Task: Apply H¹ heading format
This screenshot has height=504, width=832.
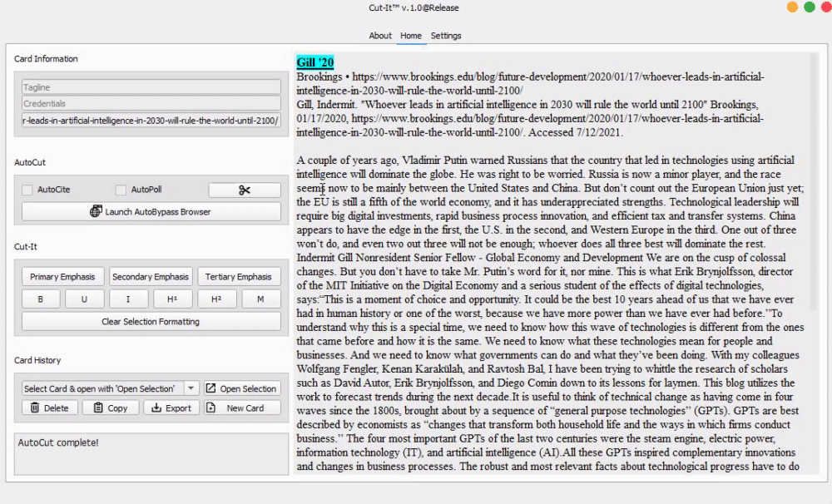Action: pyautogui.click(x=172, y=299)
